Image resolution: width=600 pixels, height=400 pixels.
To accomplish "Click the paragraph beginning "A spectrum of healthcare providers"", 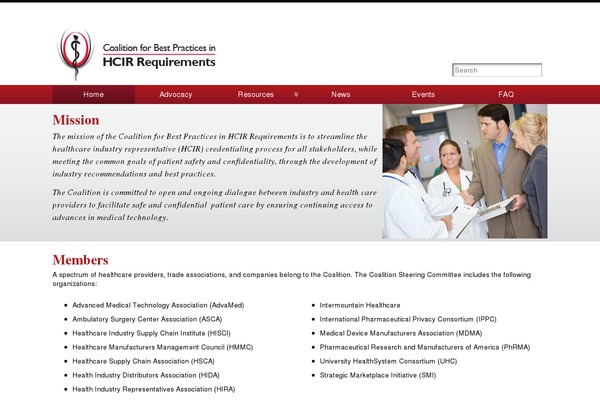I will pos(292,279).
